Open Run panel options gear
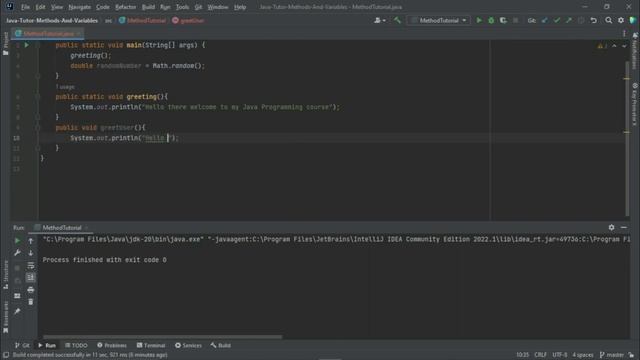 point(611,227)
